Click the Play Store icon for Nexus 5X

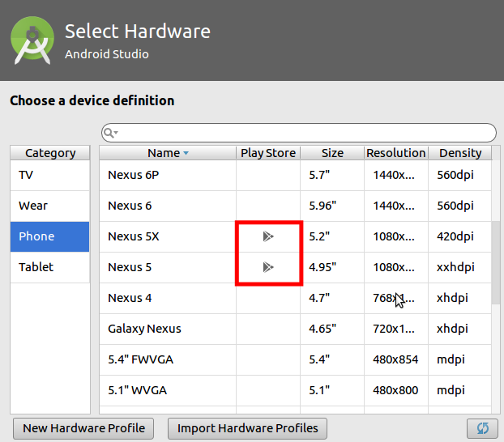[x=268, y=236]
